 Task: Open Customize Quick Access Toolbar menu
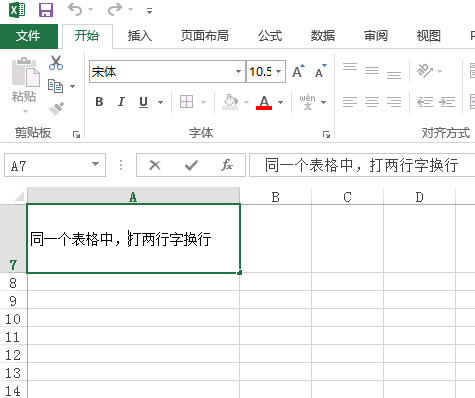point(149,11)
